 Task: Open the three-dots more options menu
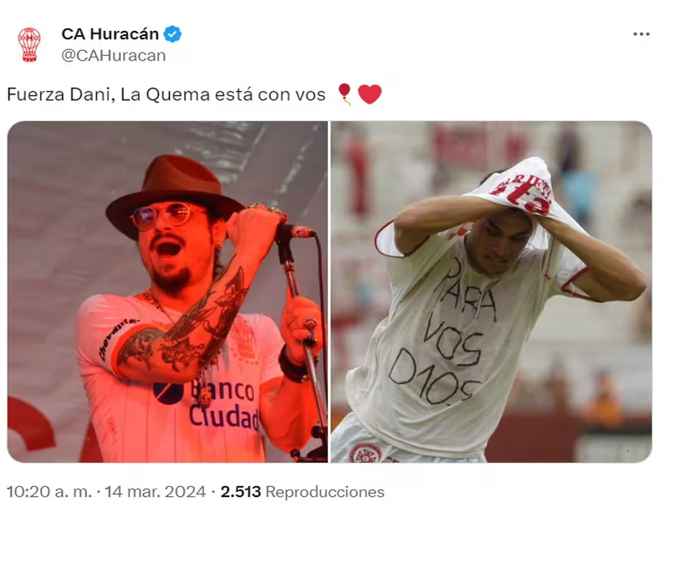(641, 34)
